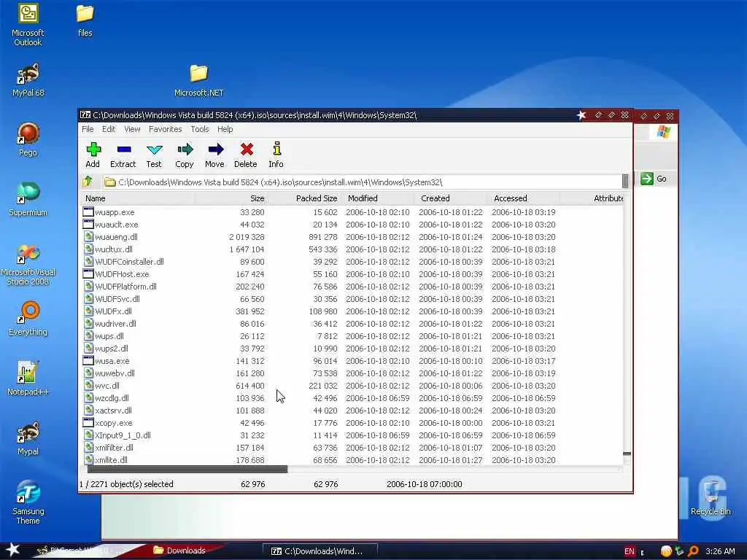Select file wups.dll
Screen dimensions: 747x560
[x=109, y=335]
